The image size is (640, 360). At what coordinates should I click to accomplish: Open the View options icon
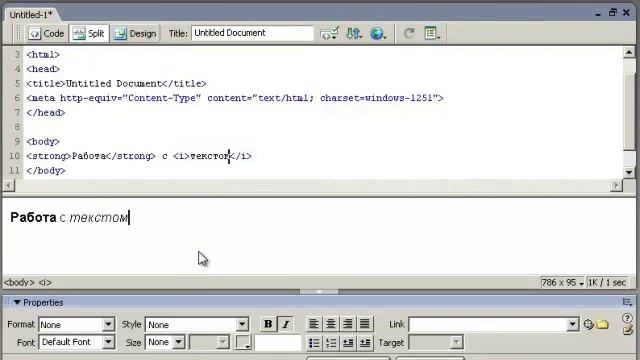(432, 33)
